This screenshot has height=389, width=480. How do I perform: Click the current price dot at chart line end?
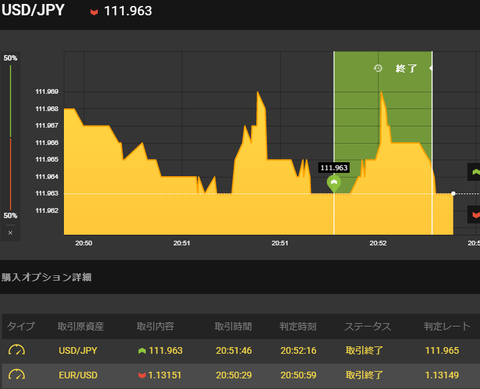(x=453, y=193)
